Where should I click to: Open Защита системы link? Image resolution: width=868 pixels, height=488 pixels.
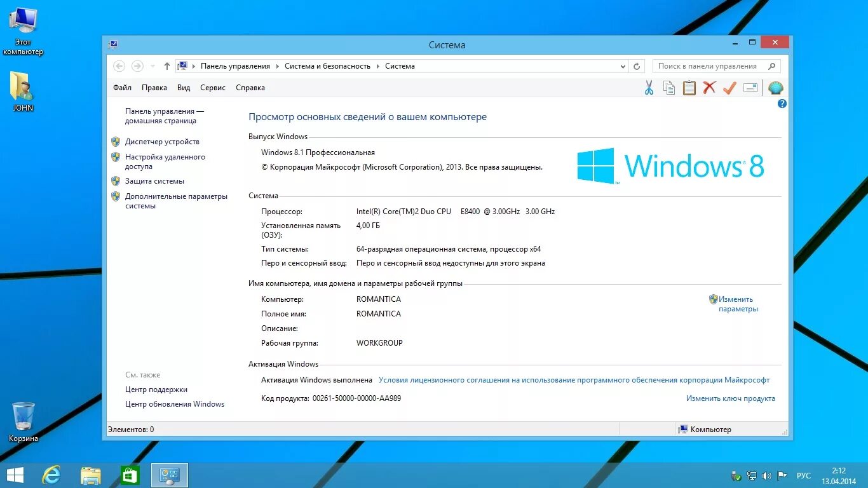point(154,181)
